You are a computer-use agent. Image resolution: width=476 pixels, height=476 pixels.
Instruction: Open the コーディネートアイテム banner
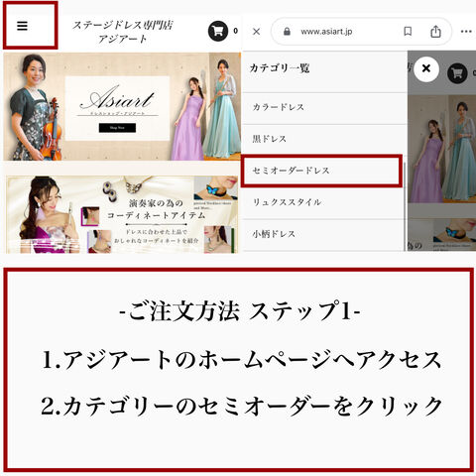pos(122,214)
